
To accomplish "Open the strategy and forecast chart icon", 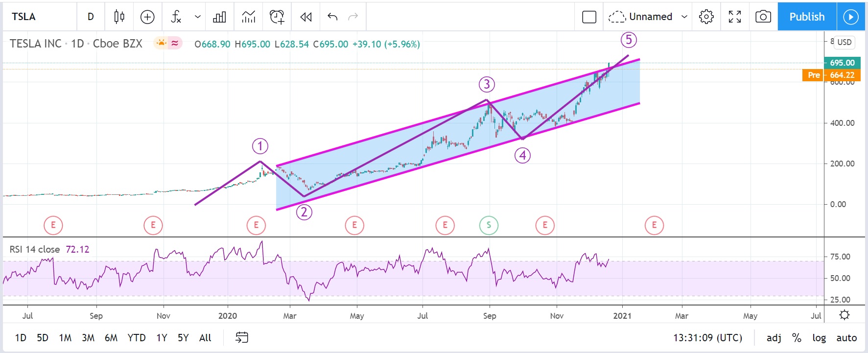I will (249, 17).
